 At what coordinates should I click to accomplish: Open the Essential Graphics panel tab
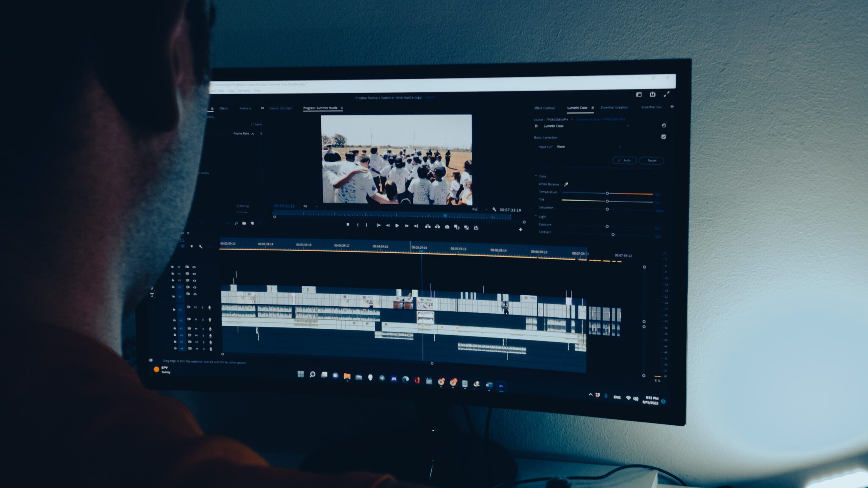point(614,108)
